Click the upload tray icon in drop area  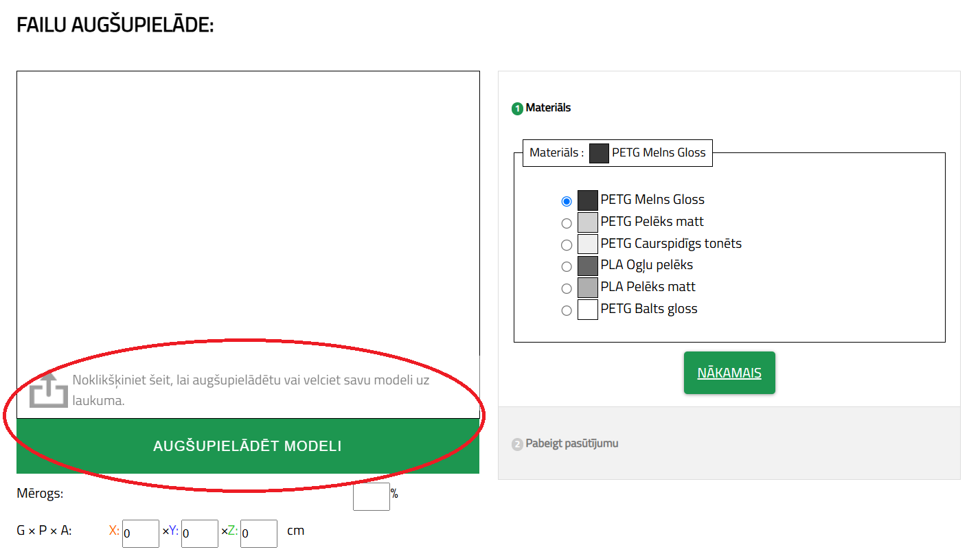[x=49, y=391]
